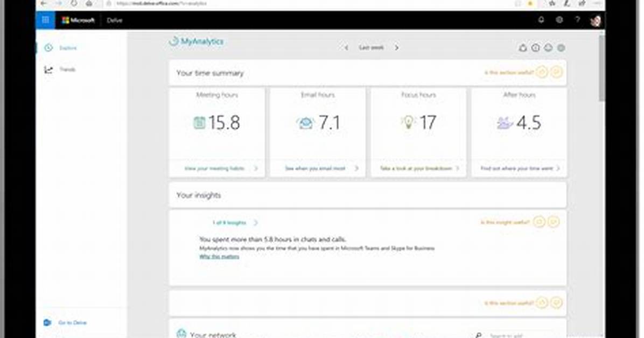Click the browser address bar URL
Screen dimensions: 644x338
click(161, 3)
